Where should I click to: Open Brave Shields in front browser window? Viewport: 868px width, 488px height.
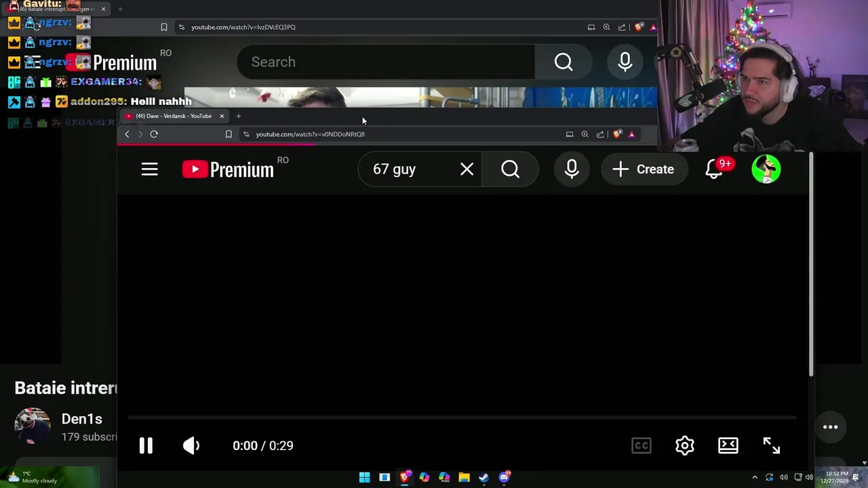[617, 134]
